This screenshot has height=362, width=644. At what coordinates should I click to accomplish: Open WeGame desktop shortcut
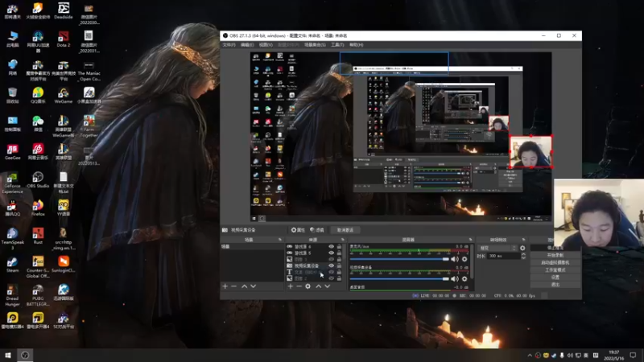(x=64, y=95)
